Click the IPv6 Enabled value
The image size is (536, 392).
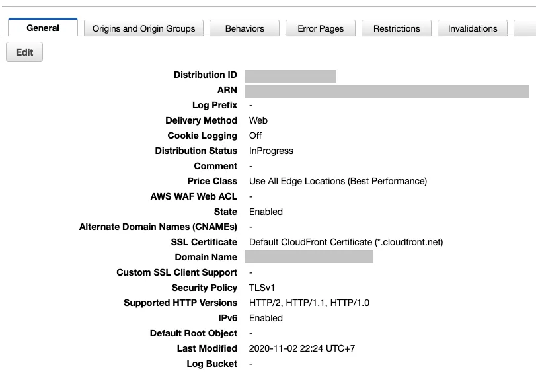click(266, 318)
